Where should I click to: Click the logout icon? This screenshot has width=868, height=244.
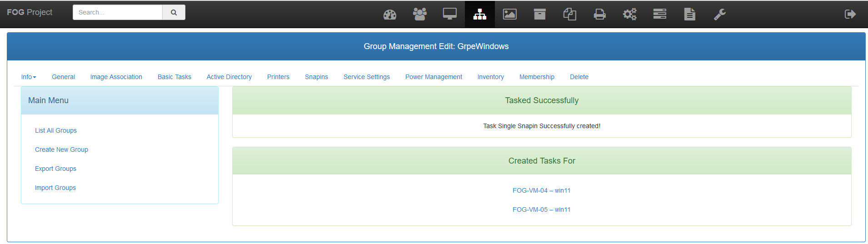[850, 15]
